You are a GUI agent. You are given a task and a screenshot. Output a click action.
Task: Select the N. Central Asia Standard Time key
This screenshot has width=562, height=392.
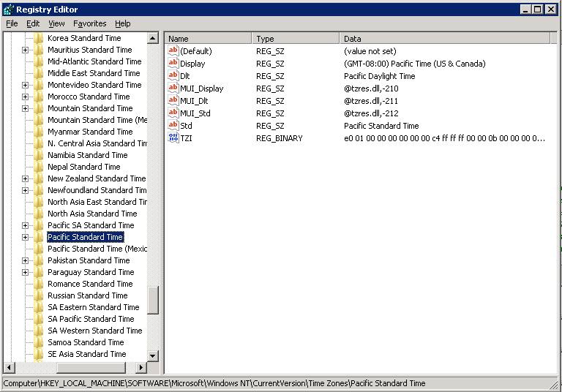coord(97,143)
